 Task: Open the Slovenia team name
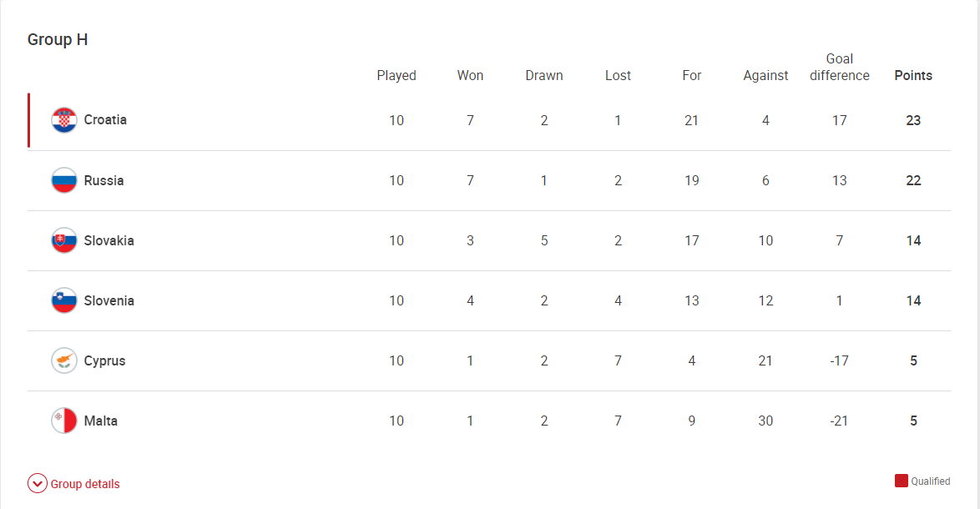[x=109, y=300]
